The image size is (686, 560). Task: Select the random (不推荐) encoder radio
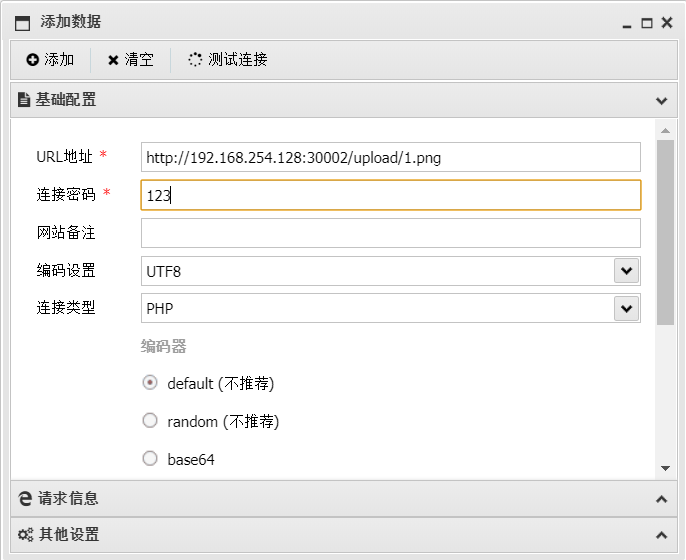tap(150, 420)
